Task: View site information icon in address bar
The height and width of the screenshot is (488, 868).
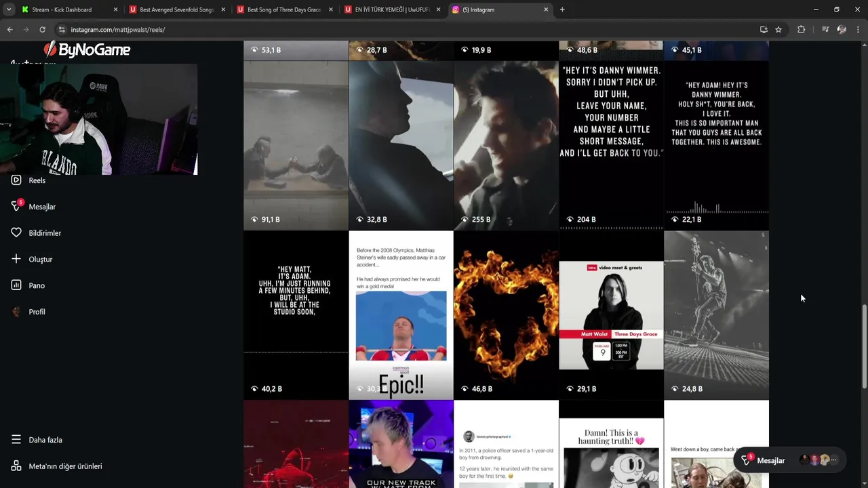Action: coord(62,30)
